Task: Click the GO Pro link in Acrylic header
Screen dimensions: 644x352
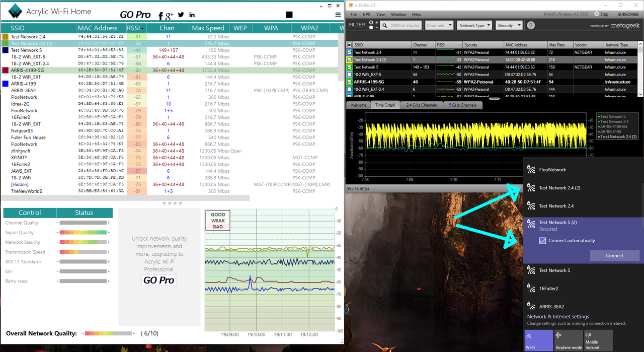Action: pyautogui.click(x=135, y=15)
